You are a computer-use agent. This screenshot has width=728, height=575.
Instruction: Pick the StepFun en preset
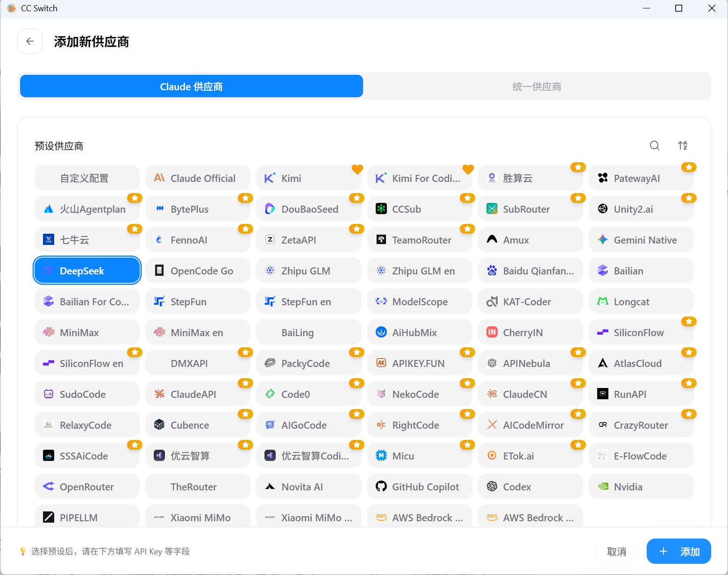click(309, 302)
